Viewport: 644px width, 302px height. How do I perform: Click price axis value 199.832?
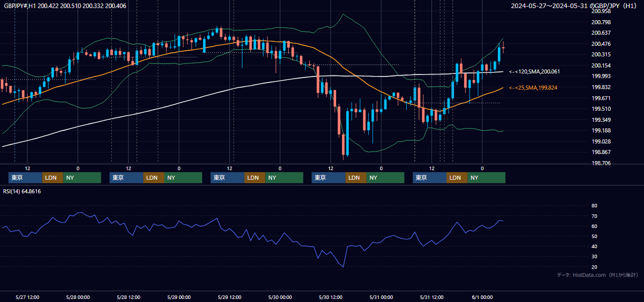tap(601, 87)
